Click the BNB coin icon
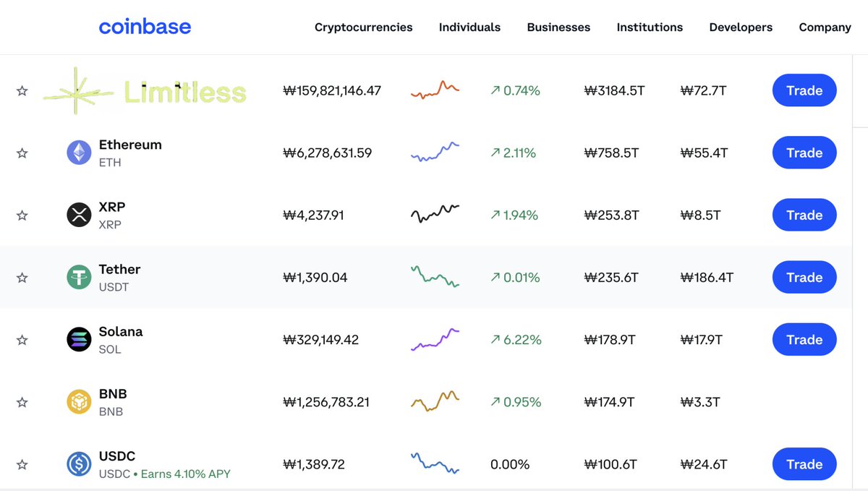 pos(79,401)
